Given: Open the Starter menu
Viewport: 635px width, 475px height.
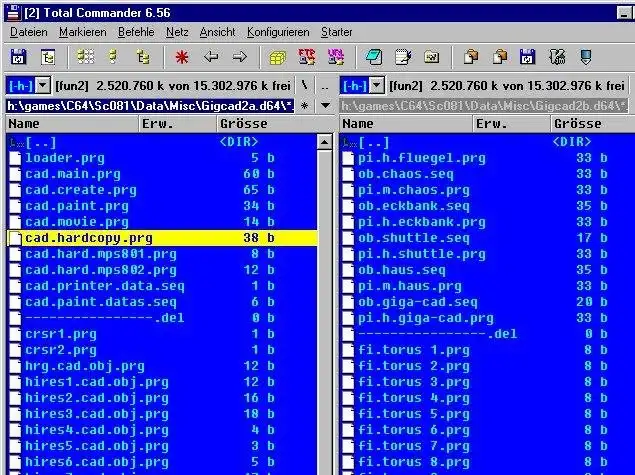Looking at the screenshot, I should 337,32.
